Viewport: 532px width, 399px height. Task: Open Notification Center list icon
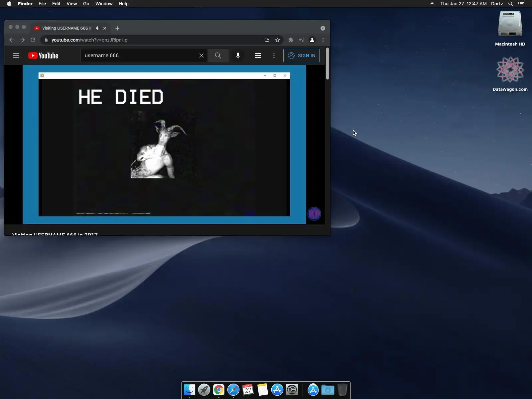tap(521, 4)
